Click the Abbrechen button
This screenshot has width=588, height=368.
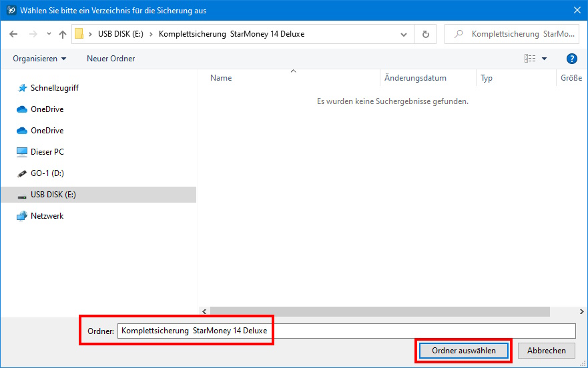tap(546, 351)
